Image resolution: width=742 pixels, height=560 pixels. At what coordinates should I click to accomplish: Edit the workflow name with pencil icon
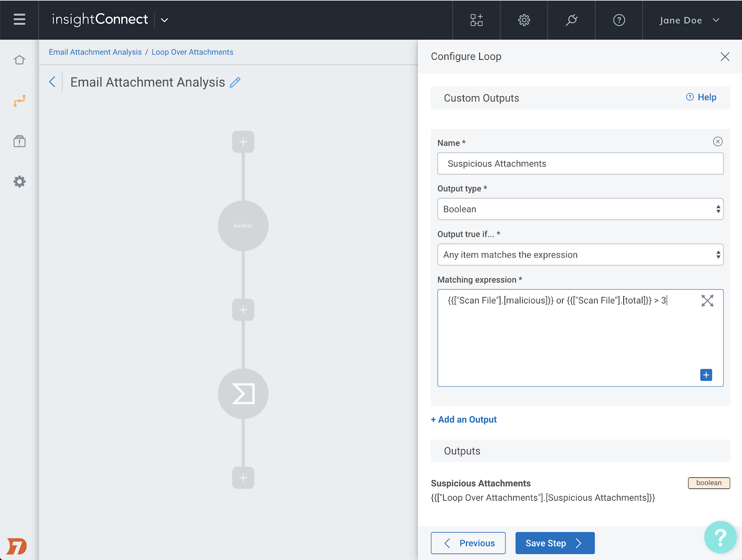(x=235, y=83)
